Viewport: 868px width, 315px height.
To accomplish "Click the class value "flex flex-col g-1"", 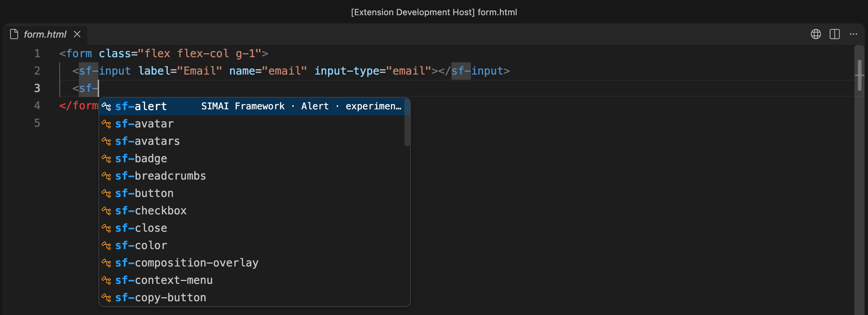I will point(199,54).
